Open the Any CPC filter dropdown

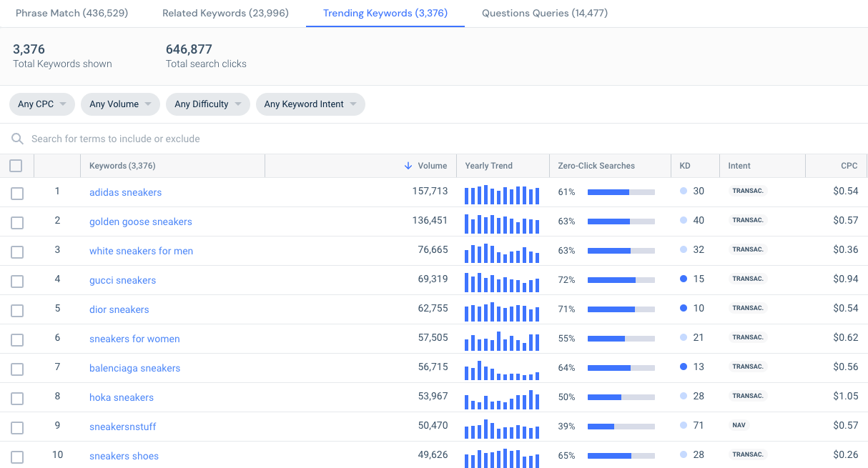(41, 104)
